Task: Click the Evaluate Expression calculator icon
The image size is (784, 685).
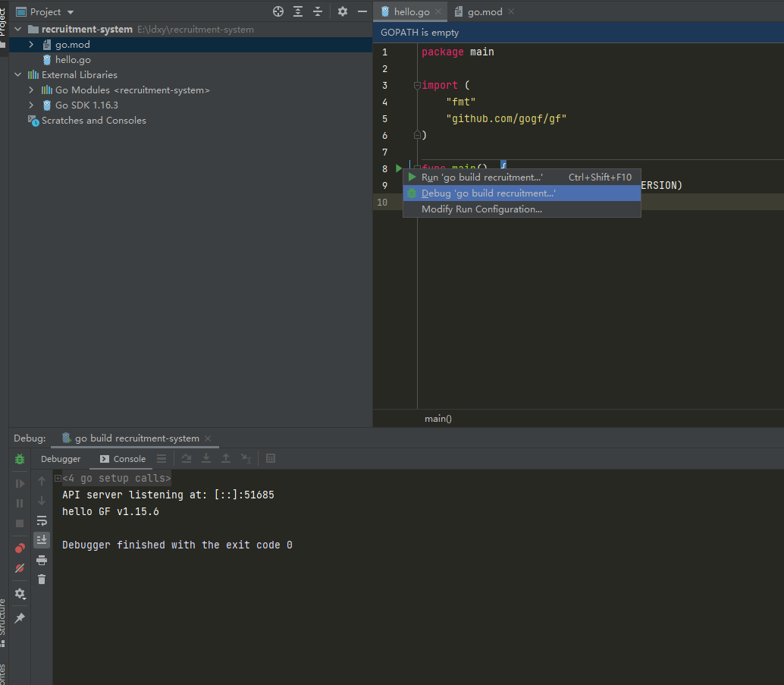Action: (271, 459)
